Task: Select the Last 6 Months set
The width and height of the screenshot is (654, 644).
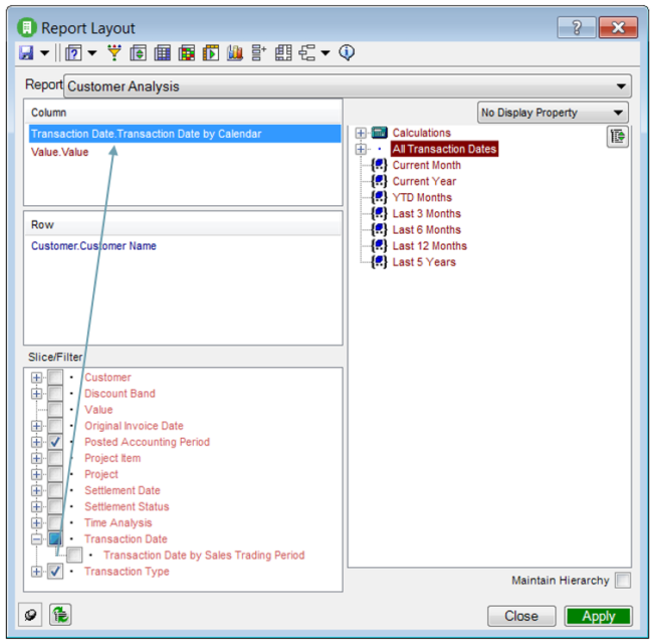Action: [427, 230]
